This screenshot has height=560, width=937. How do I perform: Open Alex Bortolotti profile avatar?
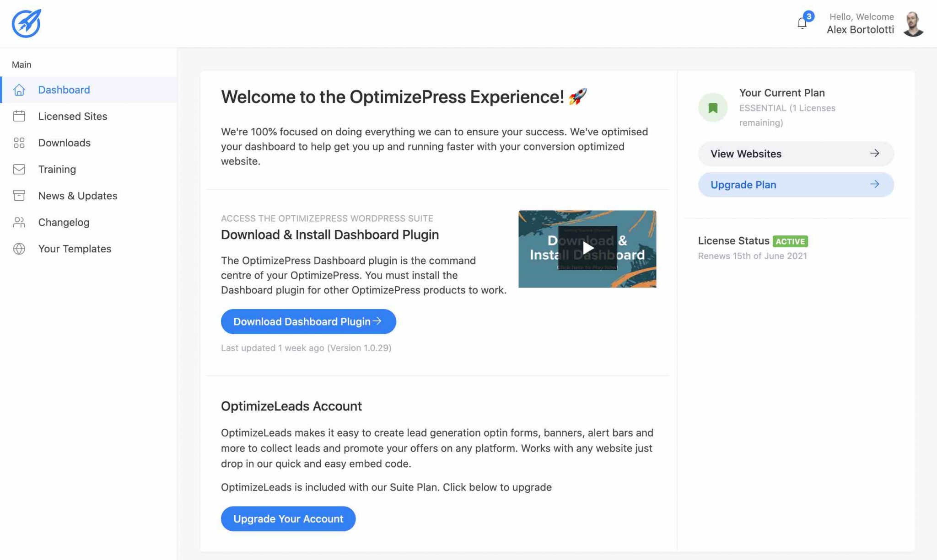pyautogui.click(x=913, y=24)
